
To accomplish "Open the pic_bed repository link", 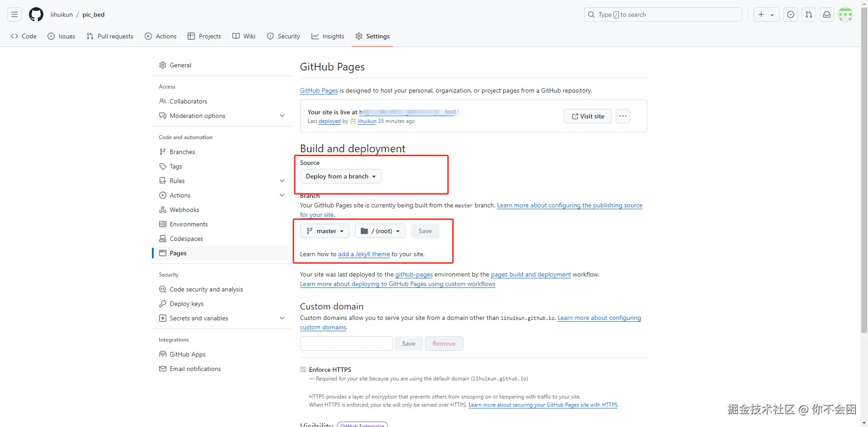I will 94,14.
